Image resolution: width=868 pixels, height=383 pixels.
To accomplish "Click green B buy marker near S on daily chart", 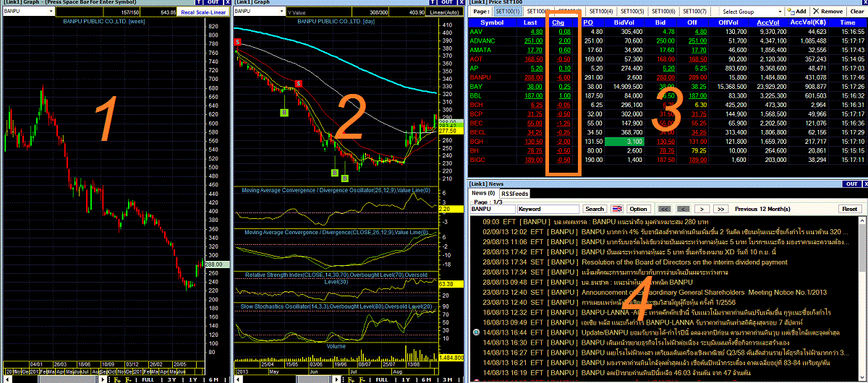I will 284,112.
